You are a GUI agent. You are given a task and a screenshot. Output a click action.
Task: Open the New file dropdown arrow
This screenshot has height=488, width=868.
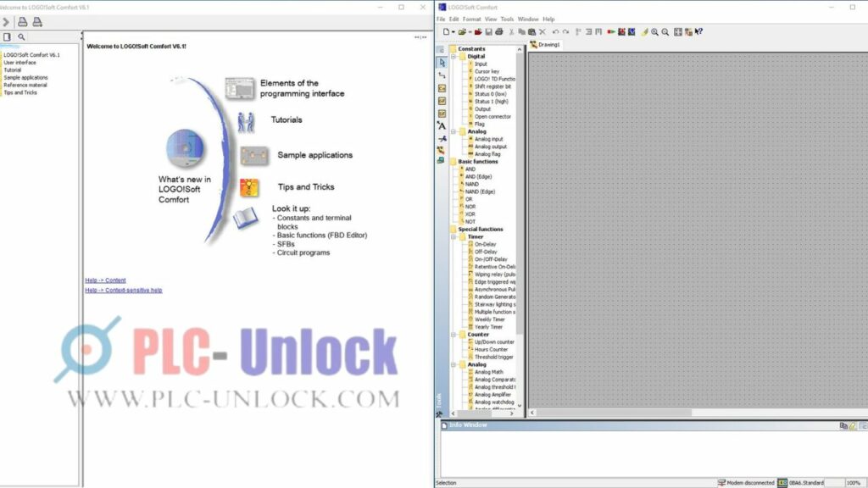click(x=453, y=32)
